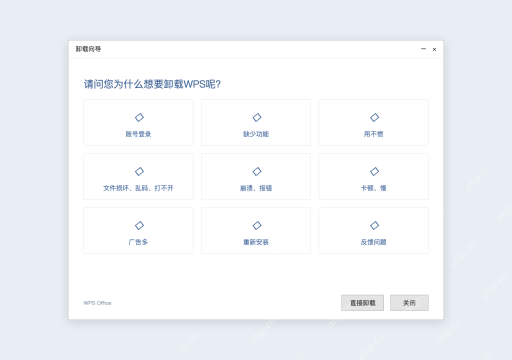The width and height of the screenshot is (512, 360).
Task: Pick the 文件损坏、乱码、打不开 diamond icon
Action: [x=139, y=171]
